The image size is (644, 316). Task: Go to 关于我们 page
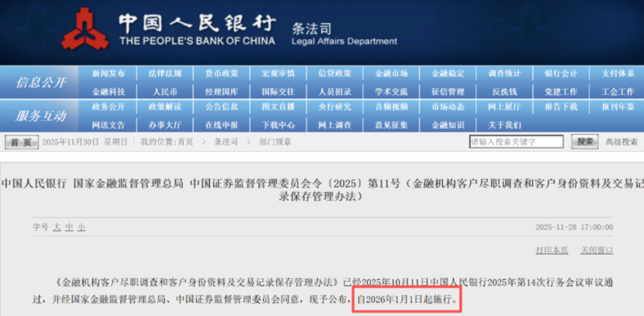coord(504,125)
